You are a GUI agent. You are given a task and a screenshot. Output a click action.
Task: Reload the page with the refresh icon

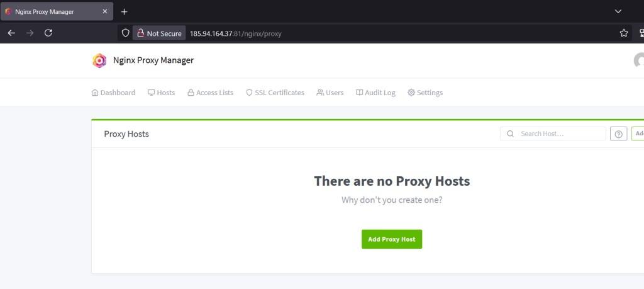pyautogui.click(x=48, y=33)
